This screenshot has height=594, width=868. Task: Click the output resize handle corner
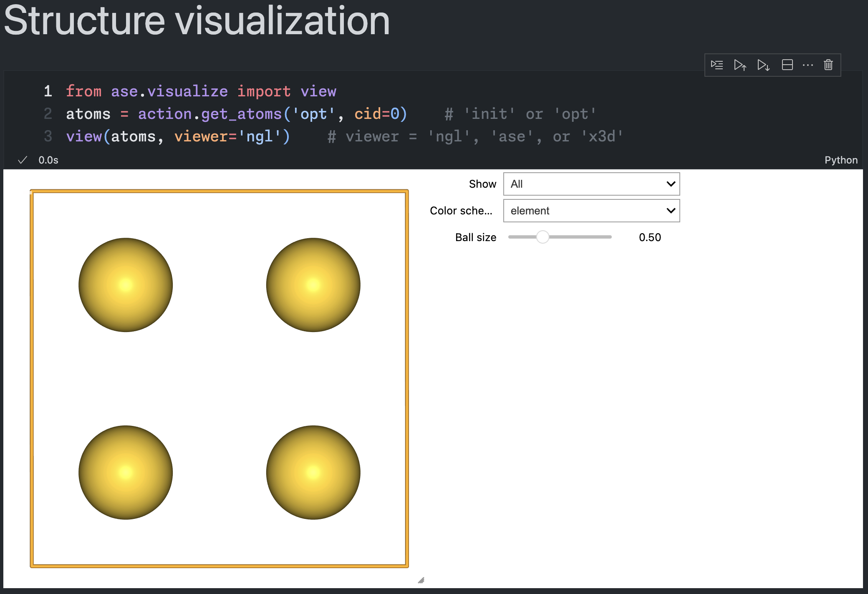tap(421, 580)
